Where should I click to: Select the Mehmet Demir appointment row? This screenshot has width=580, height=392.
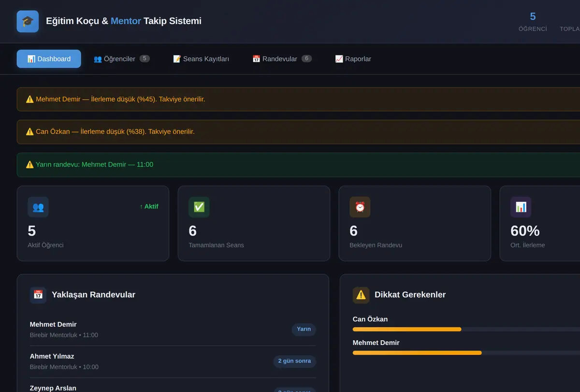click(x=173, y=330)
